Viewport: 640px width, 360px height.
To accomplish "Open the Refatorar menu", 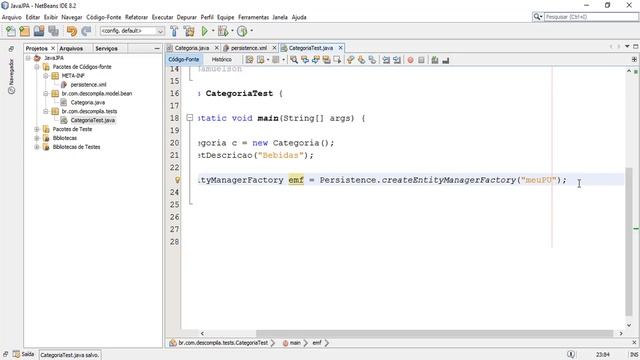I will coord(136,17).
